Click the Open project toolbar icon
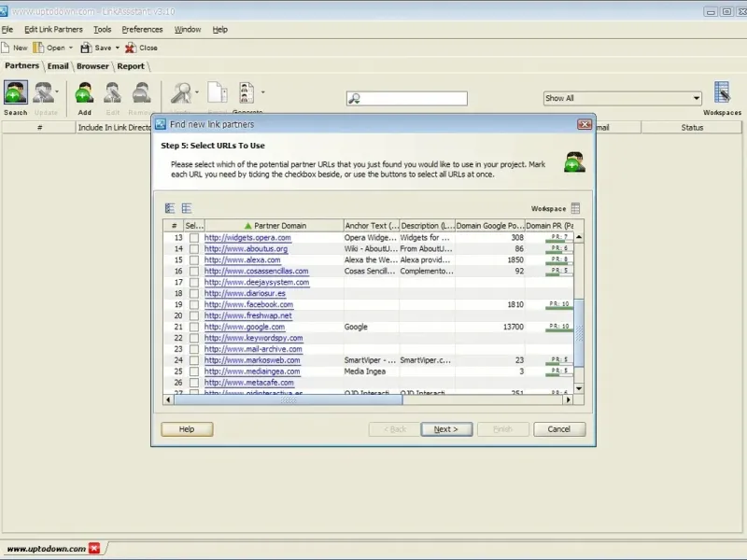The width and height of the screenshot is (747, 560). coord(38,48)
